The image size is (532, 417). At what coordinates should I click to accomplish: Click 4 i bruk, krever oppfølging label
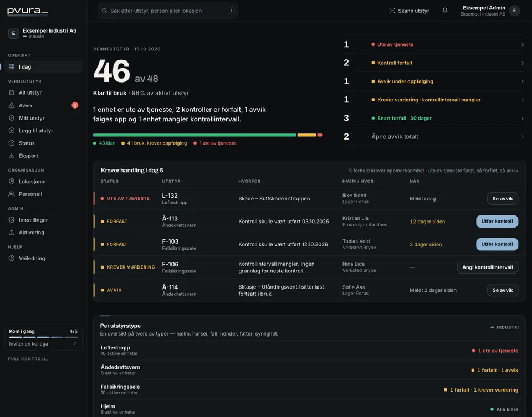click(x=154, y=143)
